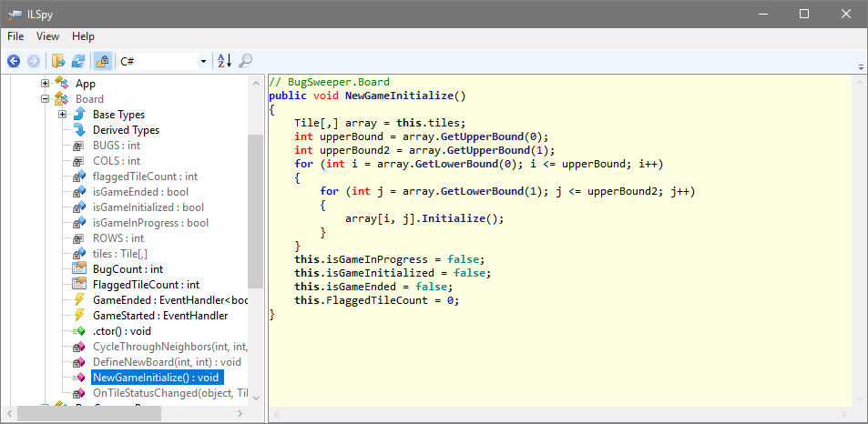The image size is (868, 424).
Task: Click the ROWS constant field icon
Action: 78,238
